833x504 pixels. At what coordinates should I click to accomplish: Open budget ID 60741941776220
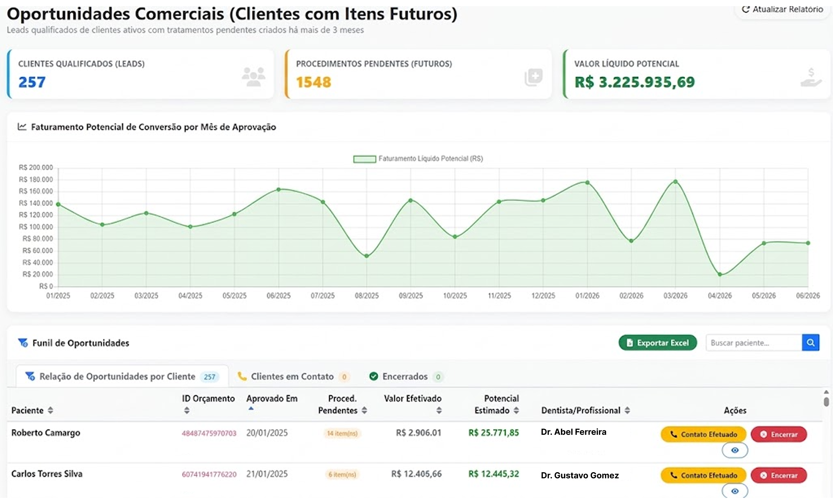[x=209, y=474]
